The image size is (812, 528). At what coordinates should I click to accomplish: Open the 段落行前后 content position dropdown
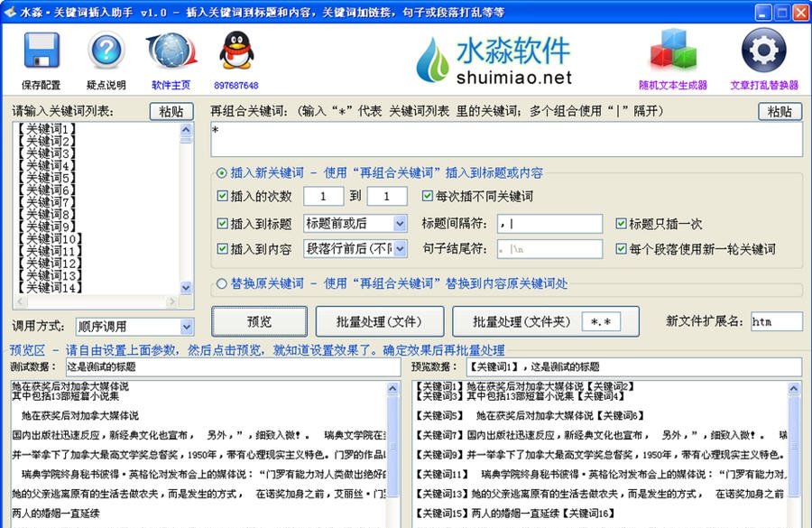tap(355, 249)
